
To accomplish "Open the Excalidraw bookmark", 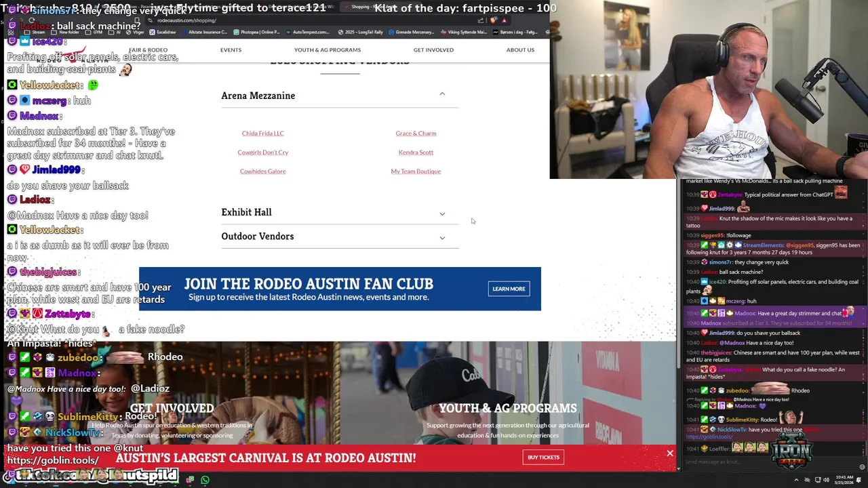I will (163, 32).
